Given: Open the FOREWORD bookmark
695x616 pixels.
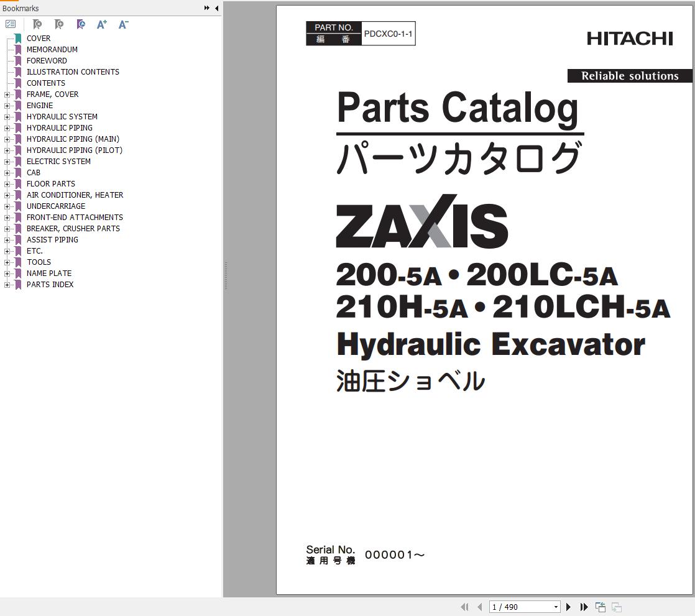Looking at the screenshot, I should (47, 61).
